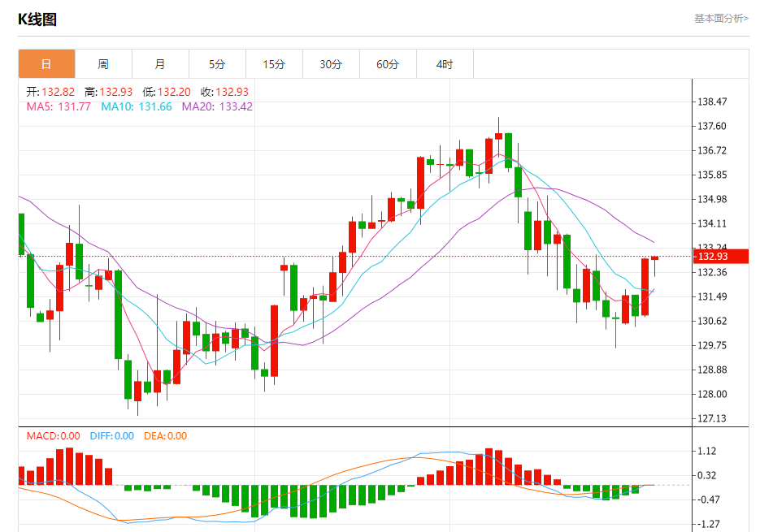Open the 60分 interval tab
Viewport: 760px width, 532px height.
click(x=388, y=64)
